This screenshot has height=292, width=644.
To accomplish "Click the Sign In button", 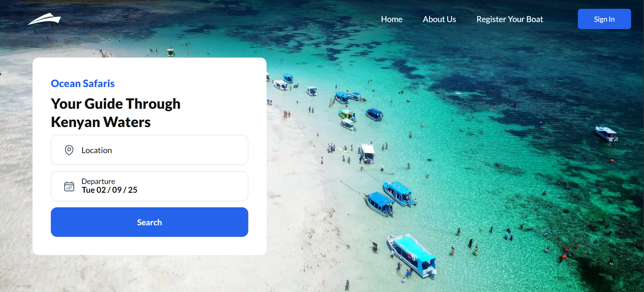I will pos(604,19).
